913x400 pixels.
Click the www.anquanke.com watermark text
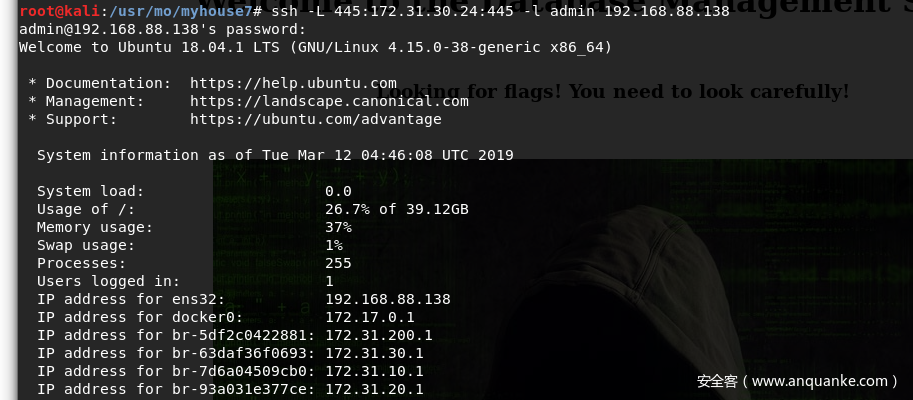[x=798, y=381]
